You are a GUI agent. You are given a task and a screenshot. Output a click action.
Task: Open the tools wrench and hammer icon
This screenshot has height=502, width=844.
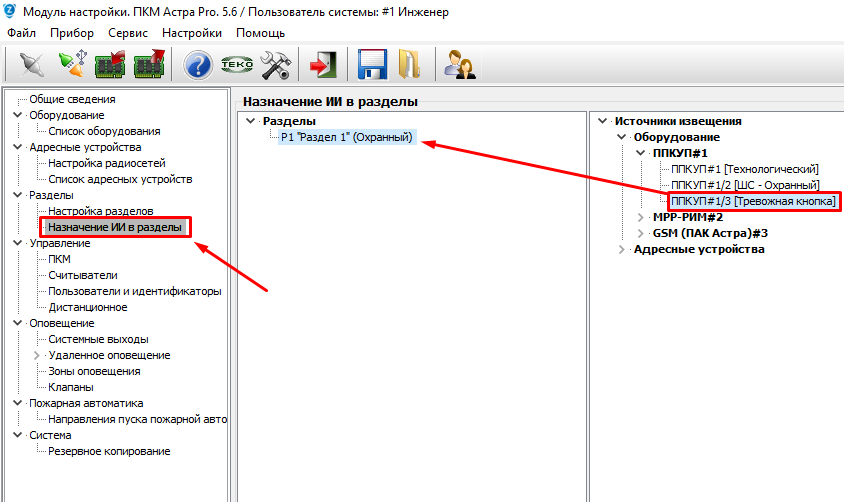coord(275,65)
